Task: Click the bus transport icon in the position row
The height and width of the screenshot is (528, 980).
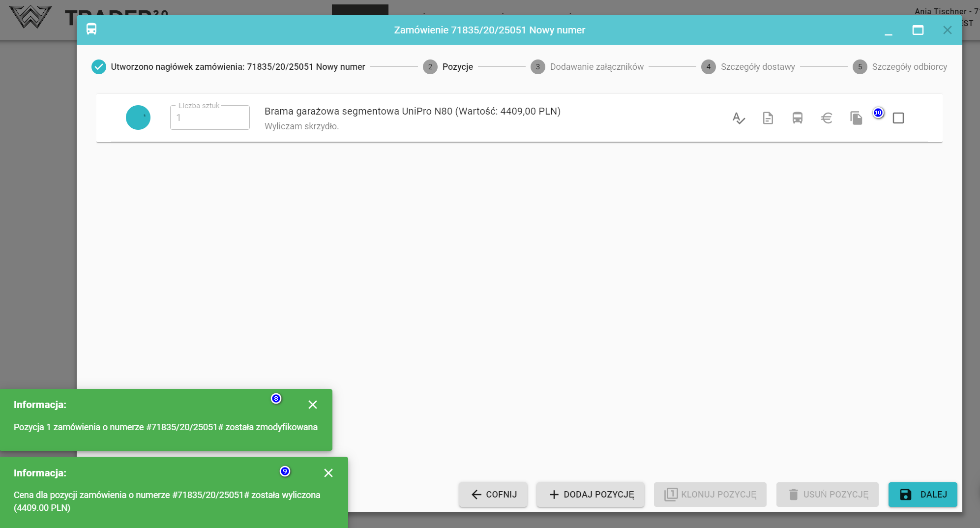Action: coord(797,118)
